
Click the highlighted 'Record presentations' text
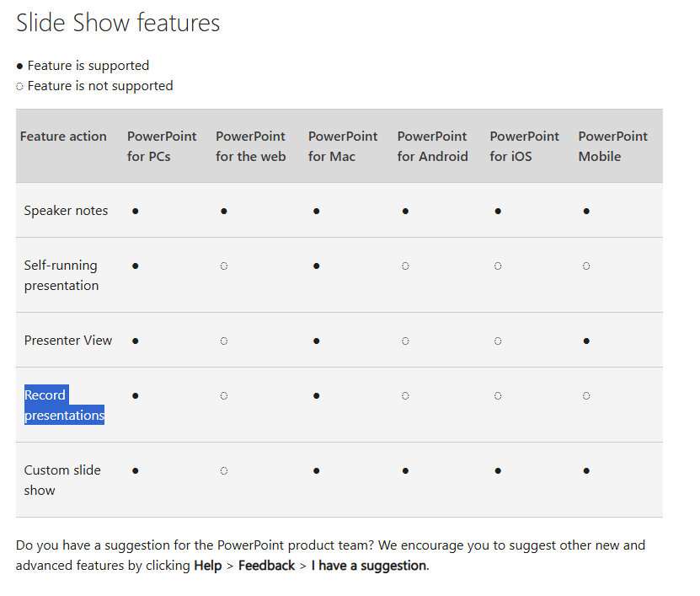click(x=64, y=405)
